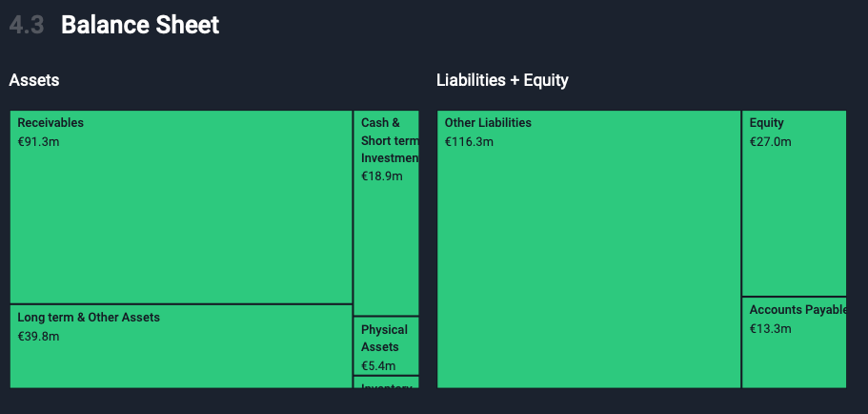Click the 4.3 section number
868x414 pixels.
(x=27, y=26)
